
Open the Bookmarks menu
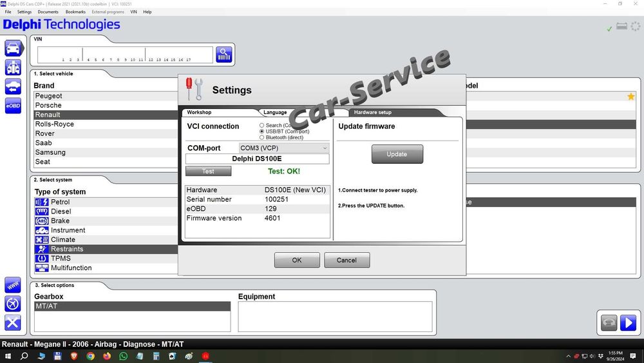pyautogui.click(x=75, y=12)
